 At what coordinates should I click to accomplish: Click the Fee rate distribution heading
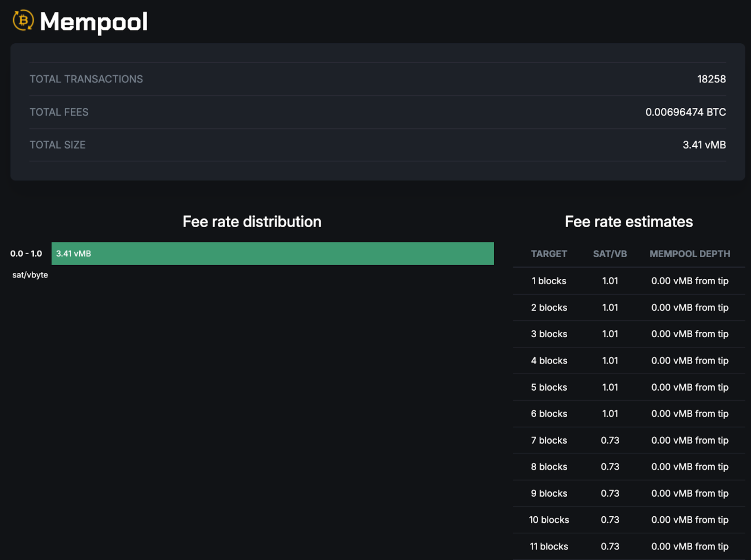(252, 222)
